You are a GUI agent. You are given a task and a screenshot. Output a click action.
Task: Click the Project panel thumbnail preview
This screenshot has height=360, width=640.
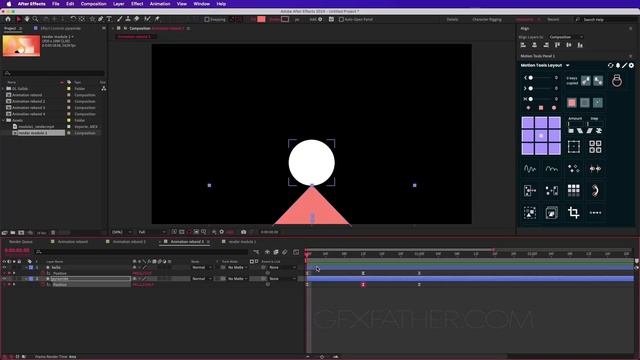pyautogui.click(x=22, y=46)
